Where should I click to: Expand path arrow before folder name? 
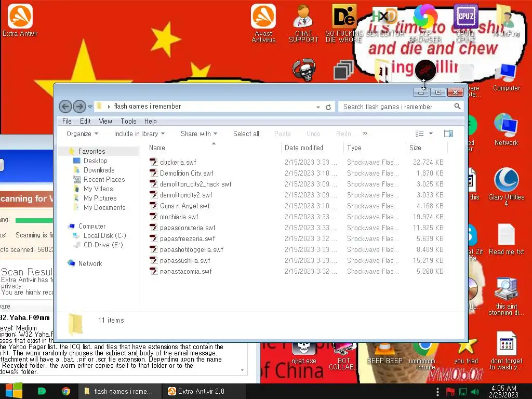click(109, 107)
